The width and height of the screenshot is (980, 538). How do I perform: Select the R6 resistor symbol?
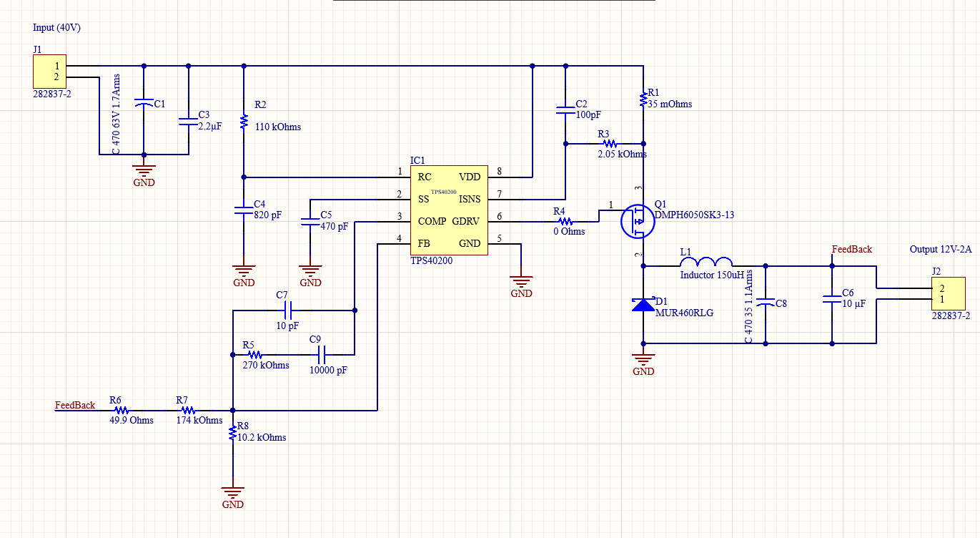click(x=122, y=410)
